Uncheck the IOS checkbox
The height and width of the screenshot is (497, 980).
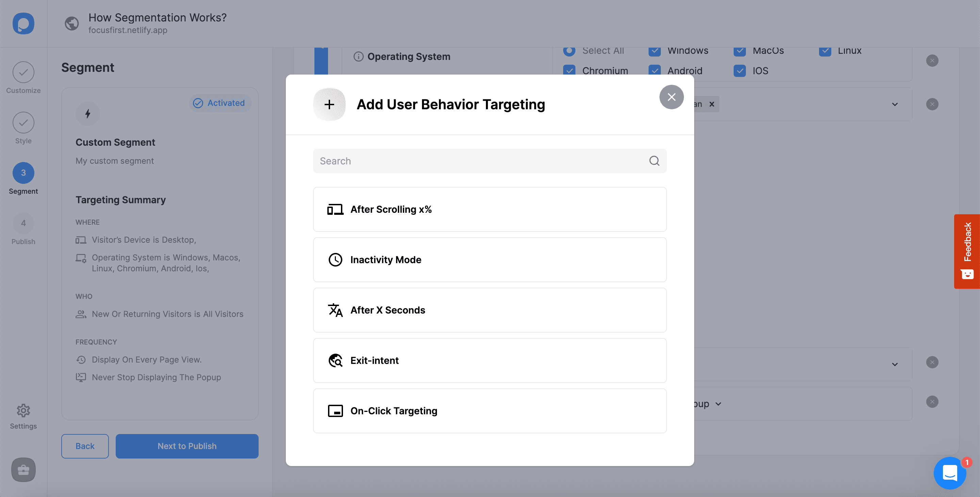[739, 71]
